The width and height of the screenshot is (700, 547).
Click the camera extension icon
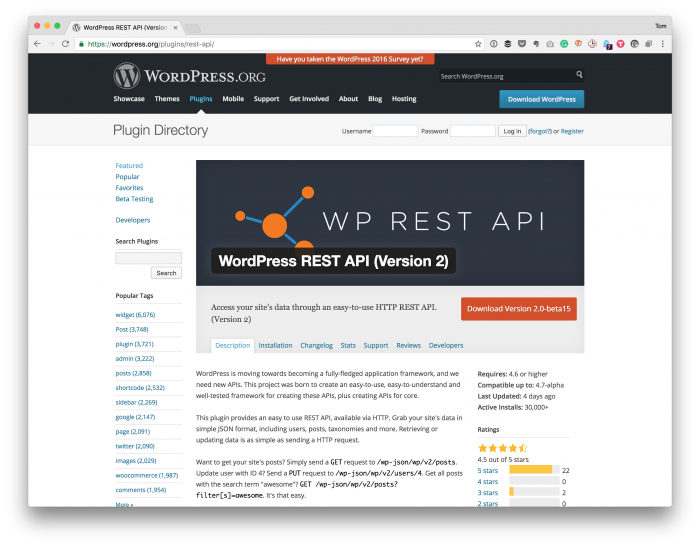[550, 44]
